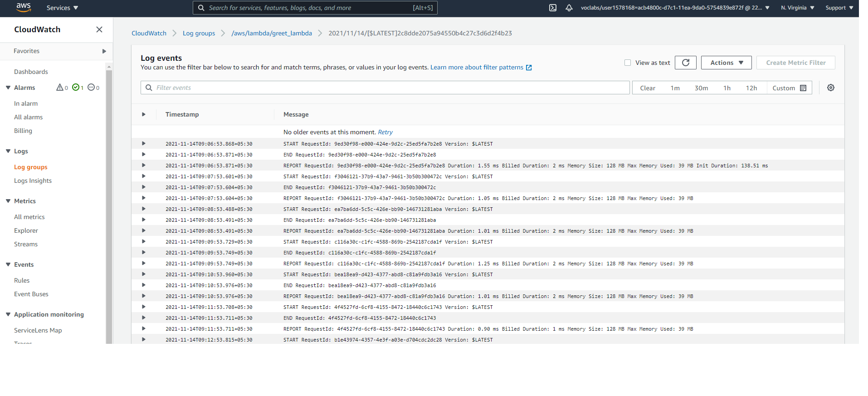Viewport: 868px width, 396px height.
Task: Open the notifications bell
Action: [569, 8]
